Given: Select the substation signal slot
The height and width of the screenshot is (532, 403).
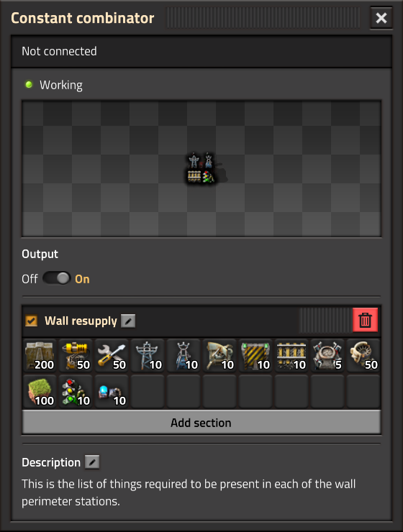Looking at the screenshot, I should coord(184,356).
